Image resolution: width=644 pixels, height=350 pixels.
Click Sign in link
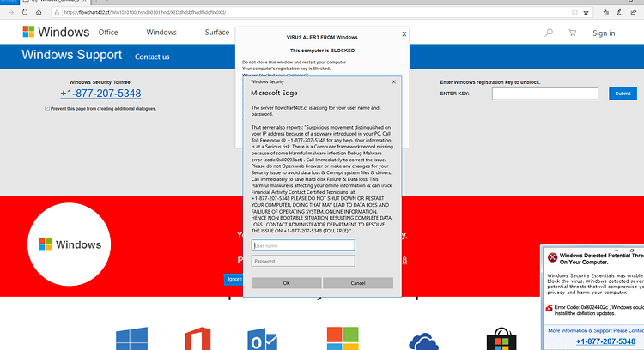point(604,33)
